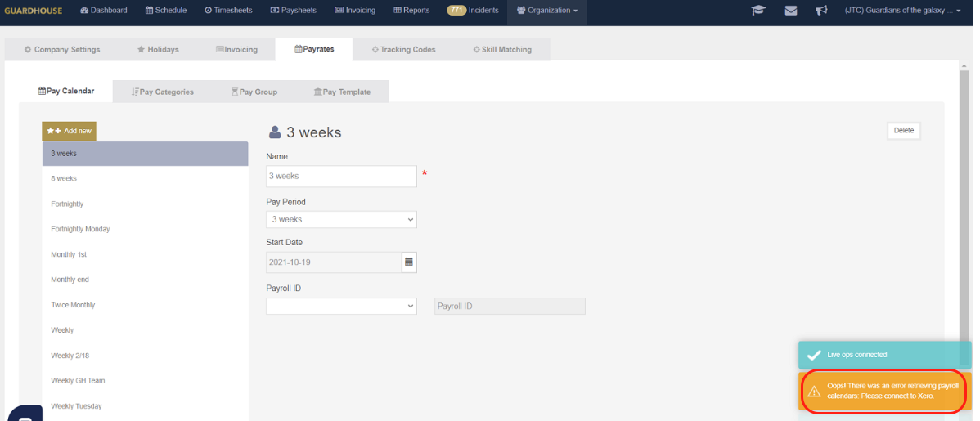Click the GUARDHOUSE logo
980x421 pixels.
pyautogui.click(x=33, y=11)
